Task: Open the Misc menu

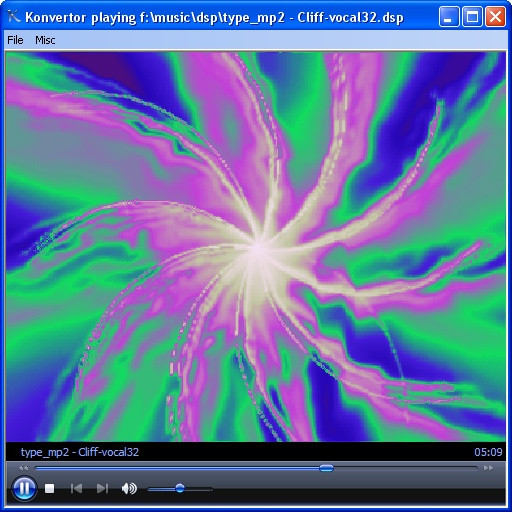Action: pyautogui.click(x=45, y=40)
